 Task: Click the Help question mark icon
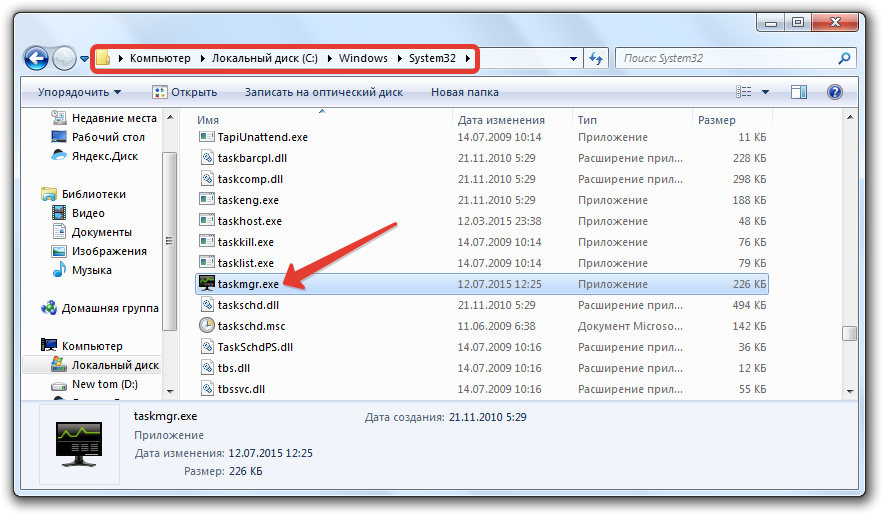(x=834, y=92)
